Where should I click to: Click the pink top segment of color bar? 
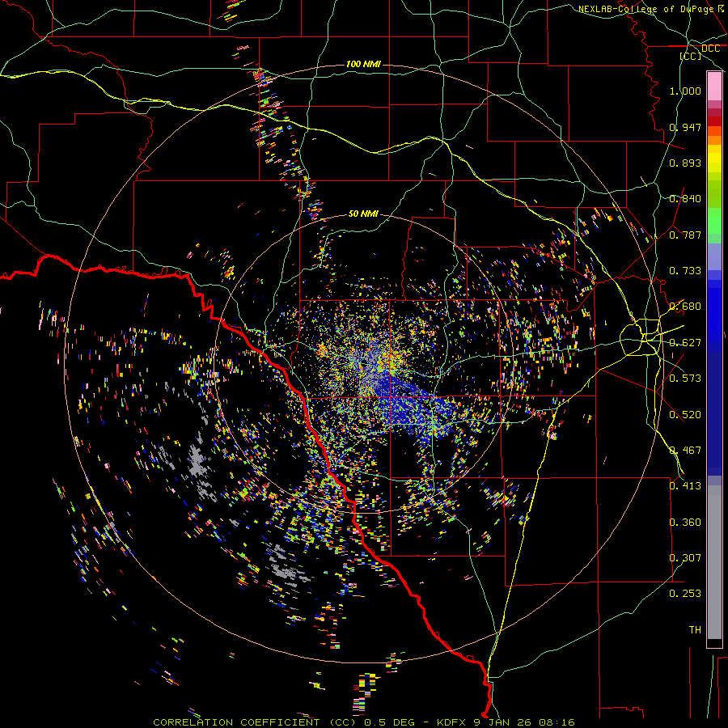point(714,86)
